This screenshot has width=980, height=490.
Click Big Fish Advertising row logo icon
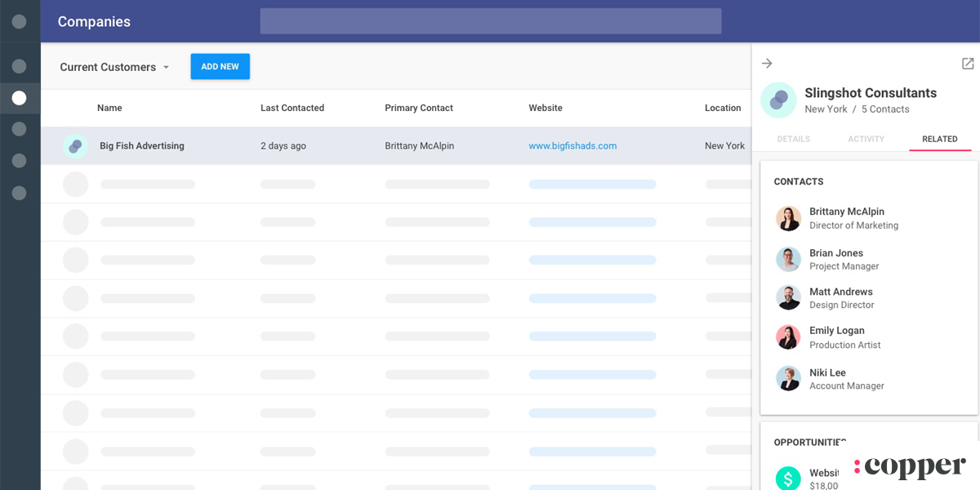75,146
